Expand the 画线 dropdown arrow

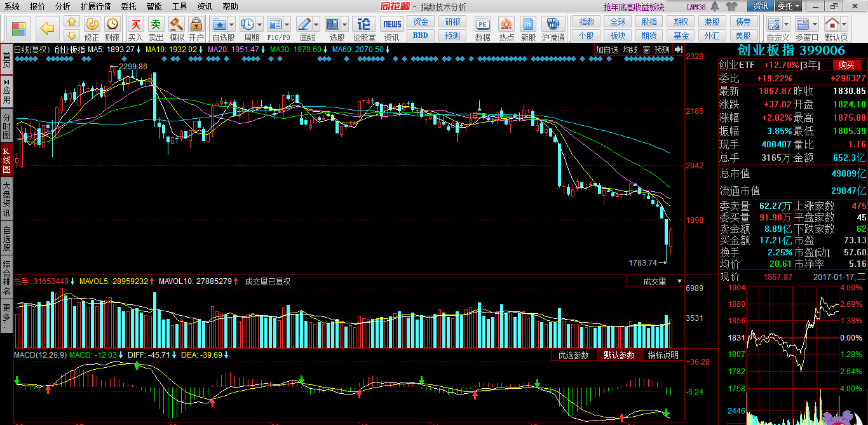(x=316, y=25)
